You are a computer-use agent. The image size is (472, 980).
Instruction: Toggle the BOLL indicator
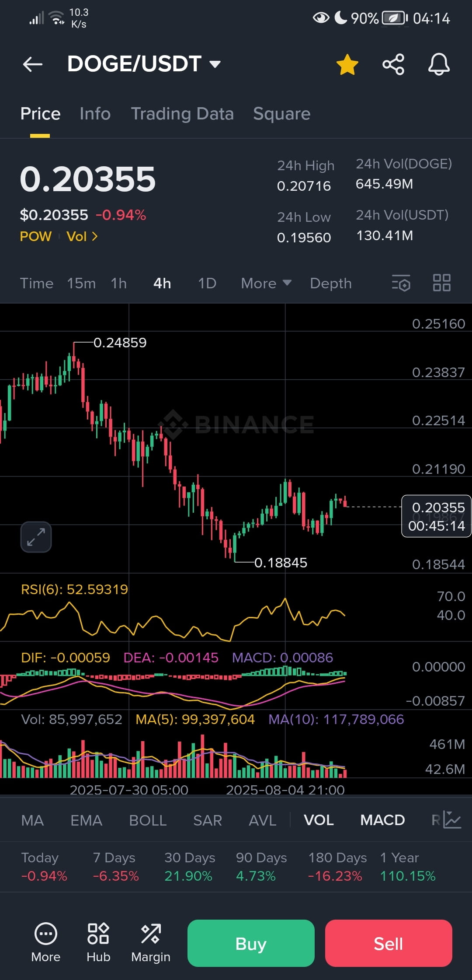click(148, 820)
